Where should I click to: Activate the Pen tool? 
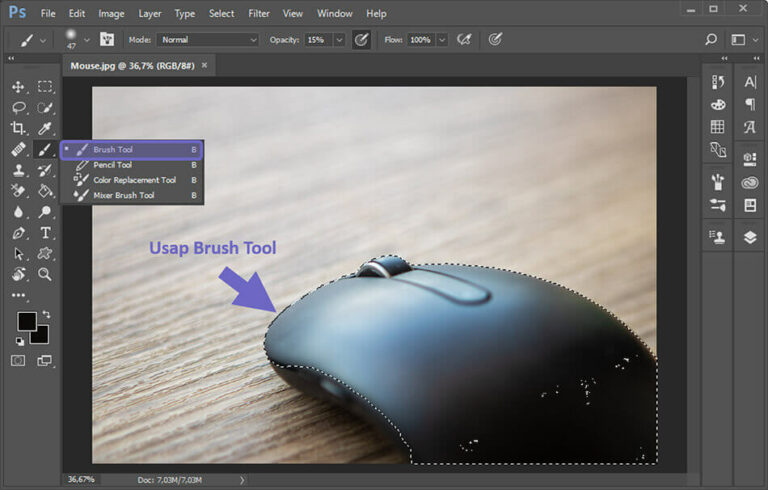[x=18, y=233]
